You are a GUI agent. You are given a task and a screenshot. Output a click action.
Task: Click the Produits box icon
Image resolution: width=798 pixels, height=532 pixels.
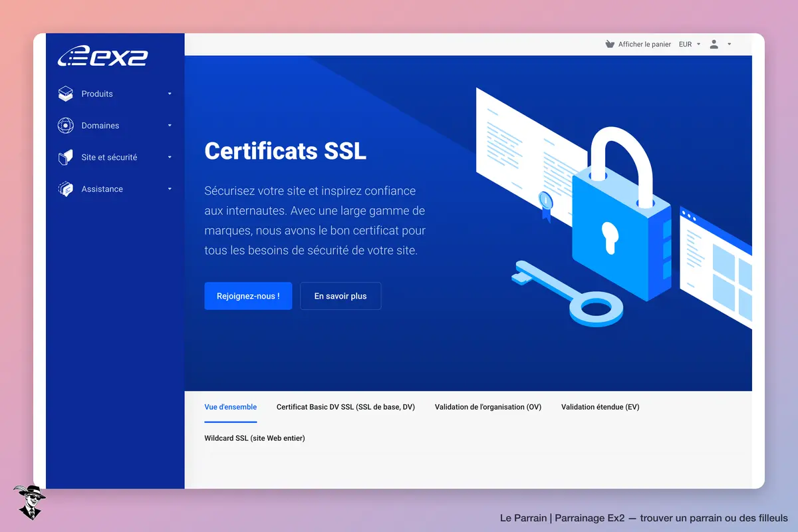(x=65, y=94)
